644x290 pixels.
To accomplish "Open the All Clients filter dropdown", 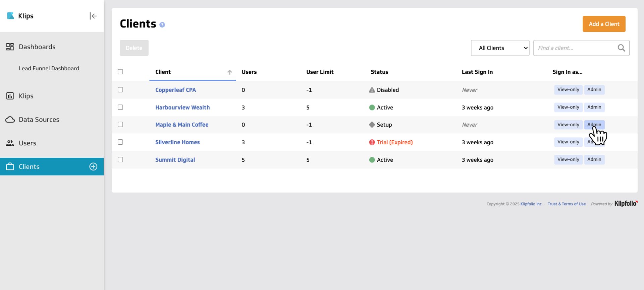I will tap(500, 48).
